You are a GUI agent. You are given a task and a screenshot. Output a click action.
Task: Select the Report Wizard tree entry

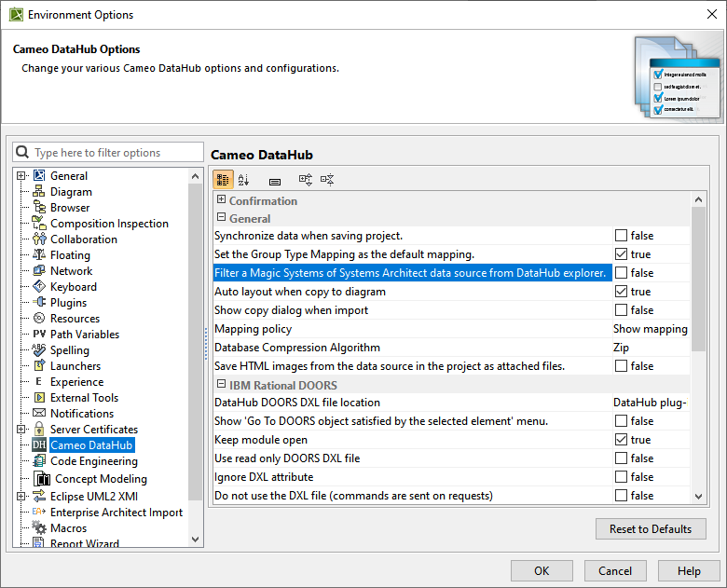(85, 543)
